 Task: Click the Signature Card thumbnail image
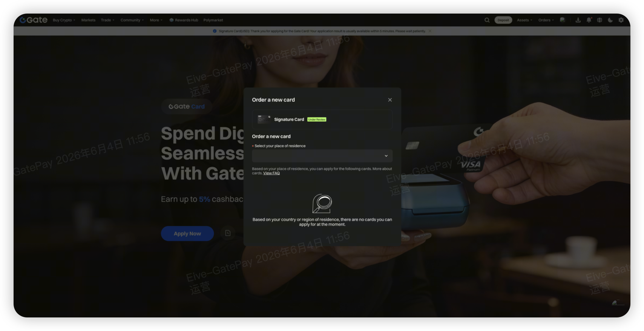[x=264, y=119]
